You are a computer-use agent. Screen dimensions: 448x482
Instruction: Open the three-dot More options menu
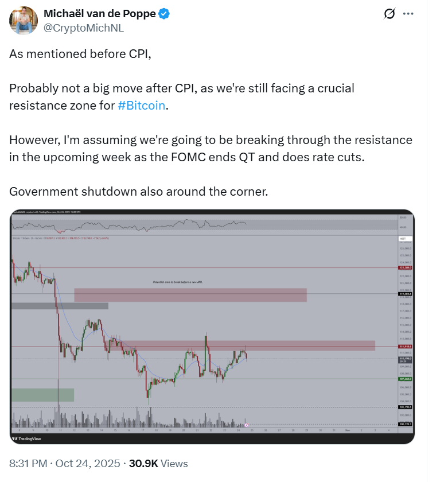click(x=408, y=14)
